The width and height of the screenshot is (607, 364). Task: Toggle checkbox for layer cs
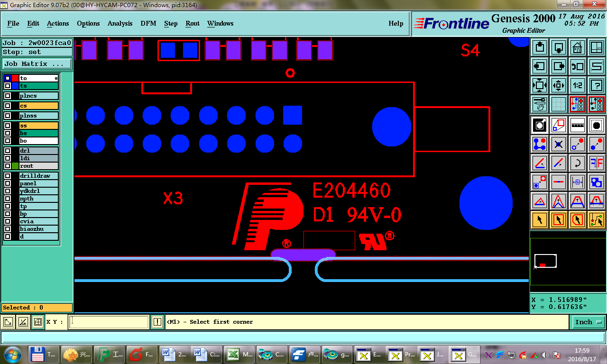8,106
